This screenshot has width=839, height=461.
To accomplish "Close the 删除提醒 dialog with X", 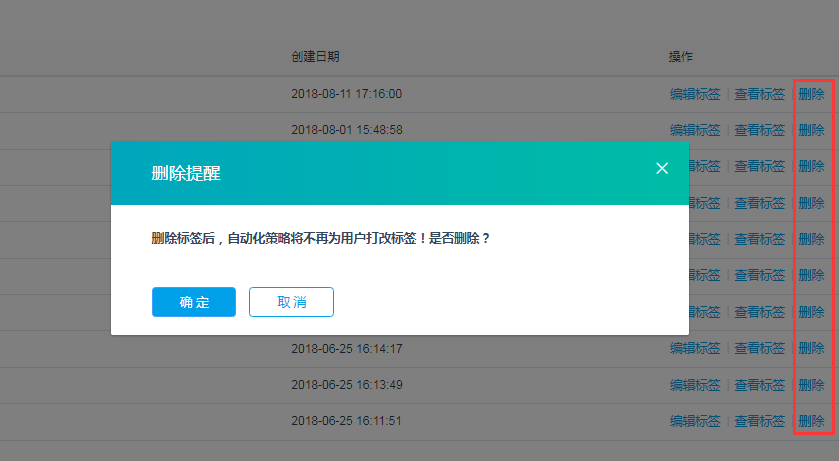I will (662, 168).
